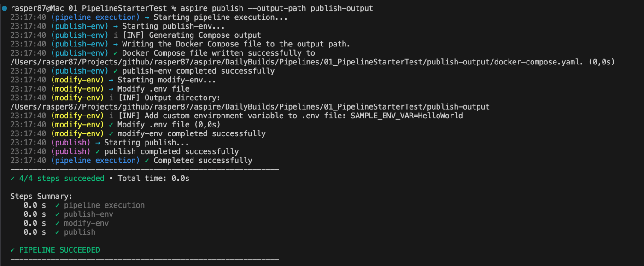Click the SAMPLE_ENV_VAR=HelloWorld value
The width and height of the screenshot is (644, 266).
[x=406, y=116]
